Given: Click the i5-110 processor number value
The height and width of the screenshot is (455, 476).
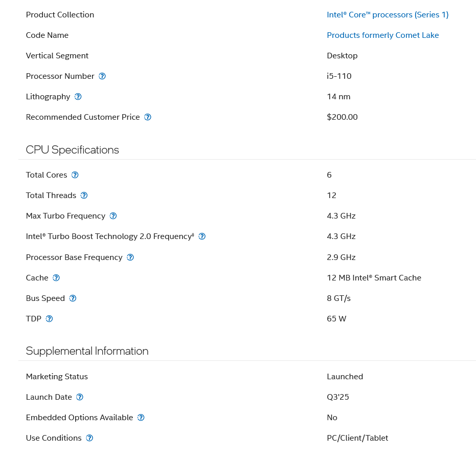Looking at the screenshot, I should pos(339,76).
